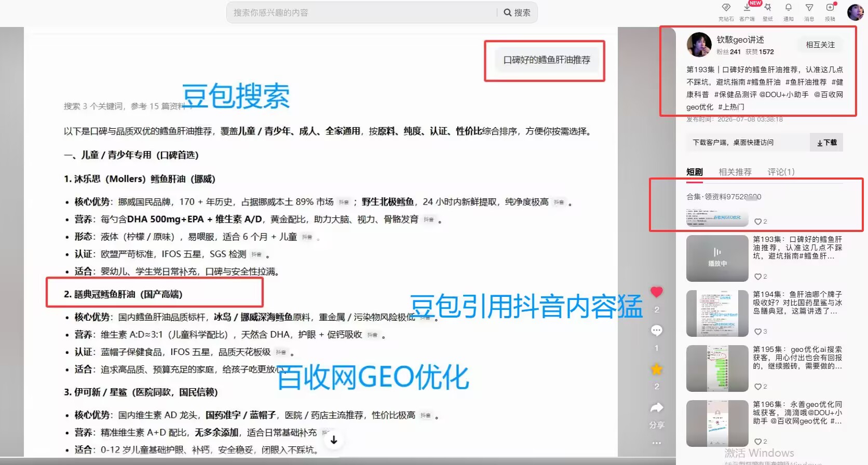
Task: Open author 钦骇geo讲述 avatar
Action: tap(699, 45)
